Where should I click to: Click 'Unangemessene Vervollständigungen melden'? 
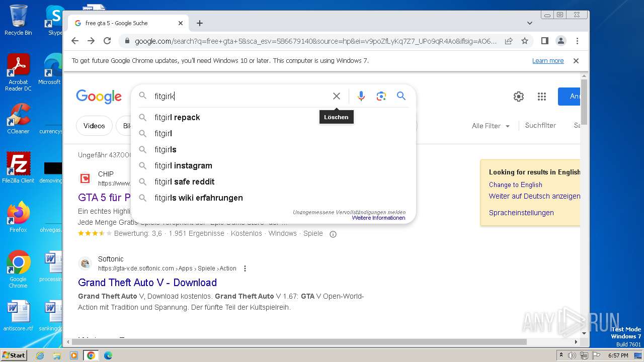click(x=349, y=212)
